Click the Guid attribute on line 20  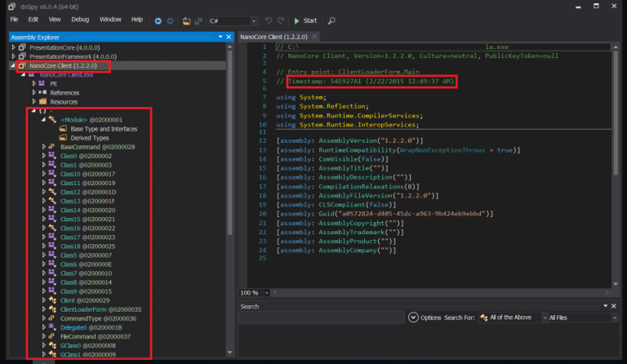pos(327,214)
